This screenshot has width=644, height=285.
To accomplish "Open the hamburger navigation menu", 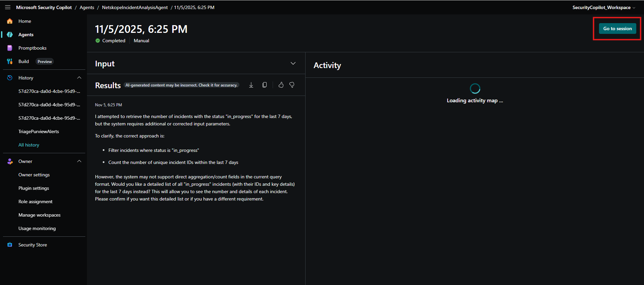I will click(8, 7).
